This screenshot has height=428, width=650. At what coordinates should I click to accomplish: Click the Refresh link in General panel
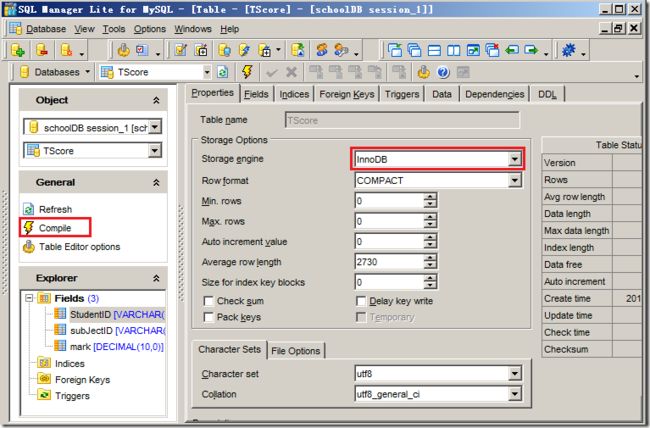pos(55,209)
